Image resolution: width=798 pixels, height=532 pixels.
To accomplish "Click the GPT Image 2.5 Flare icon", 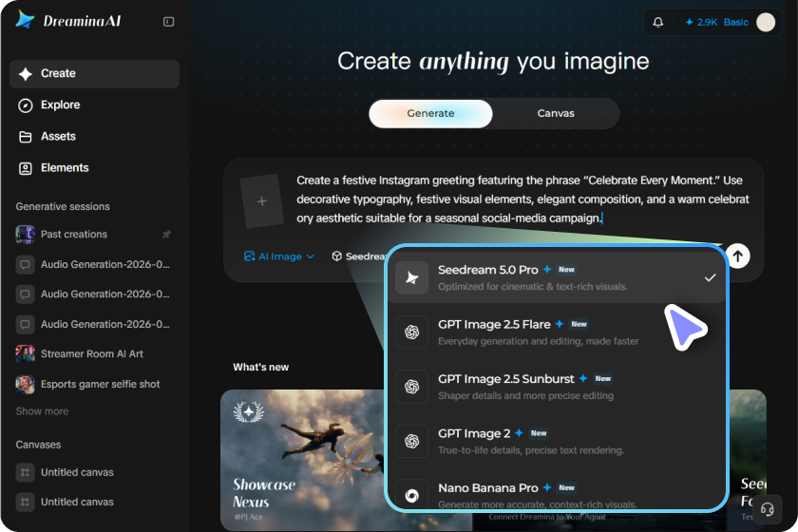I will 411,332.
